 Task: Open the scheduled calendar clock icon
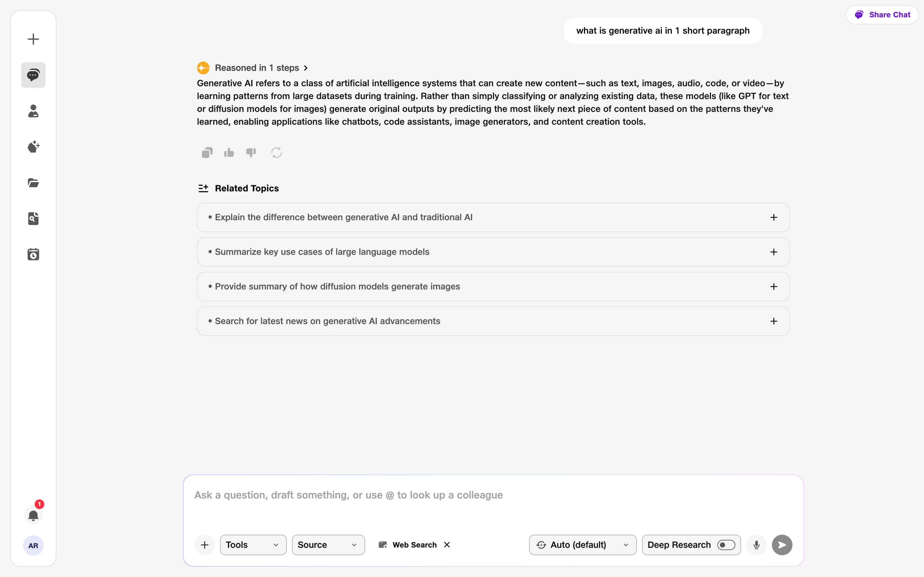33,254
